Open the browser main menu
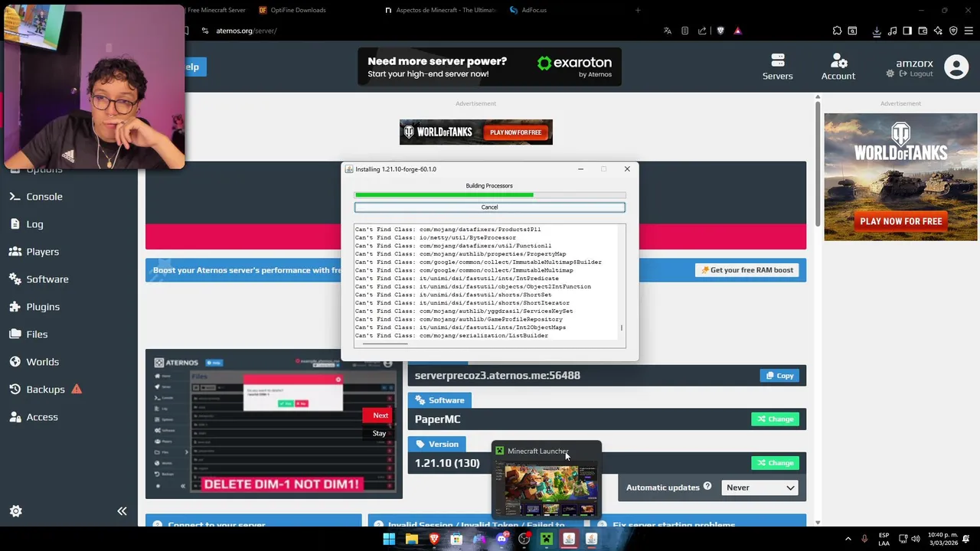This screenshot has width=980, height=551. tap(969, 31)
